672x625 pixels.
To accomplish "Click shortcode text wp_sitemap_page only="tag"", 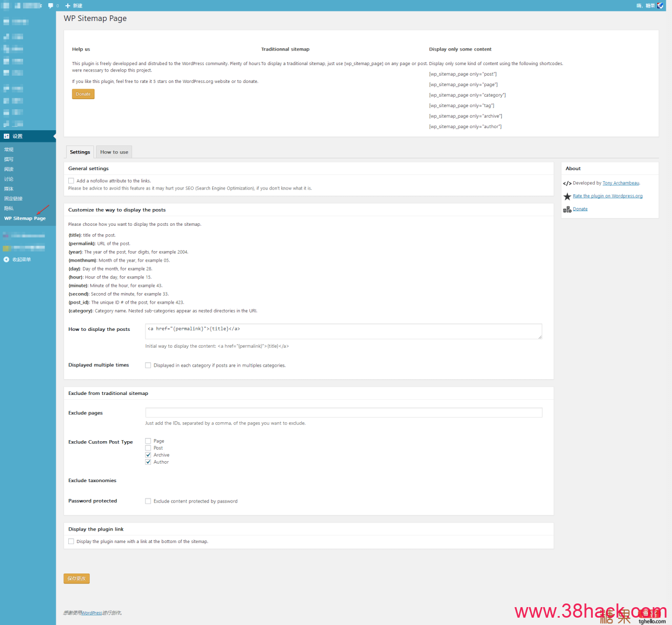I will (x=461, y=106).
